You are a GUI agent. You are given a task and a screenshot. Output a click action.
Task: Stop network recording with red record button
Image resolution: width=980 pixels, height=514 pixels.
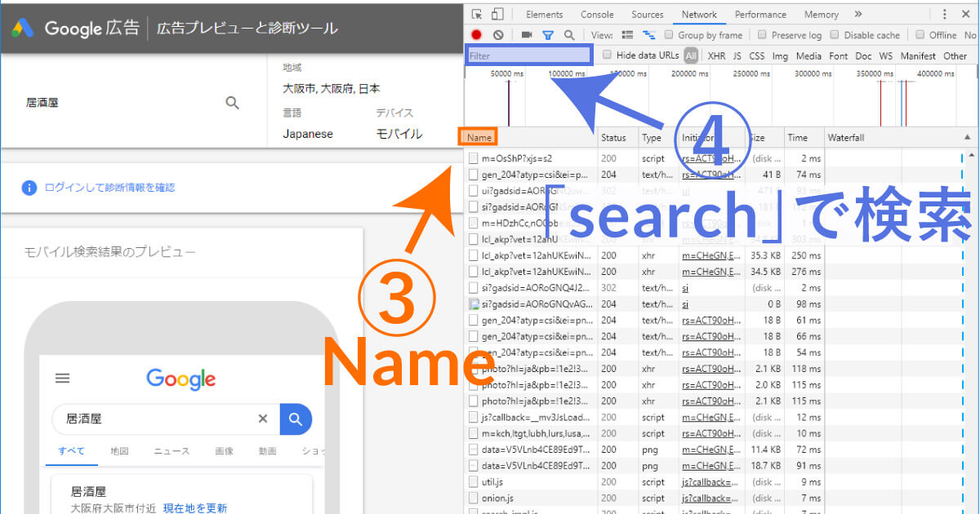477,35
